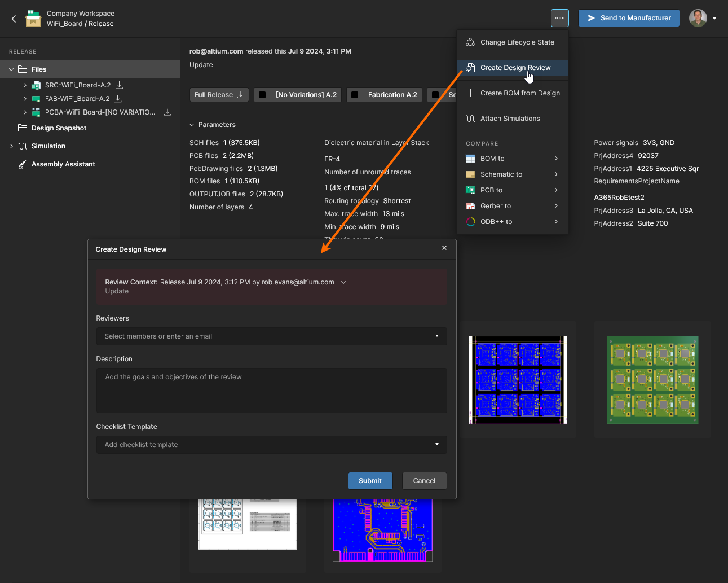Expand the FAB-WiFi_Board-A.2 node
Image resolution: width=728 pixels, height=583 pixels.
[25, 99]
